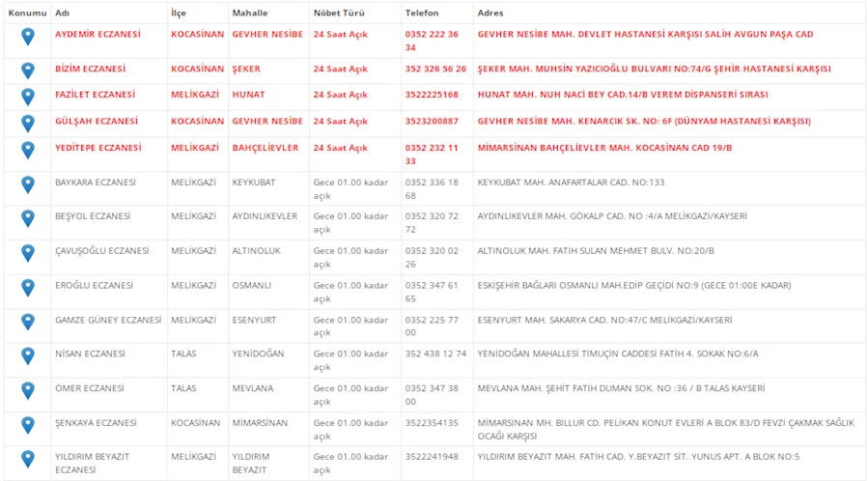Select the Aydemir Eczanesi pharmacy name
Viewport: 868px width, 481px height.
98,34
